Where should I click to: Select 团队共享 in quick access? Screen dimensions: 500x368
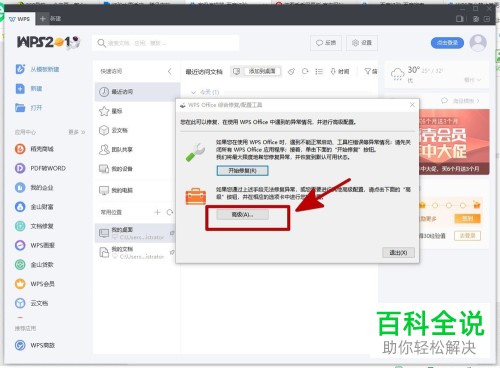[x=137, y=149]
